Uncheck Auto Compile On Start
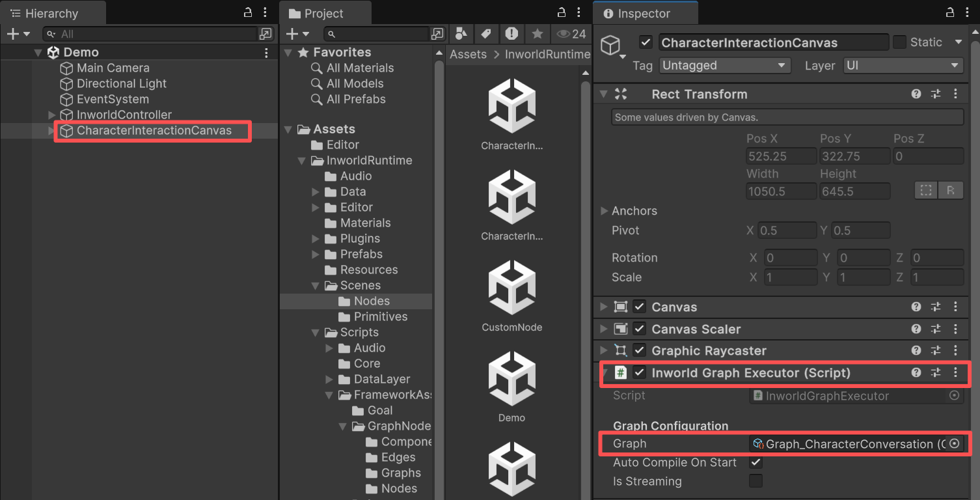This screenshot has width=980, height=500. pyautogui.click(x=755, y=463)
